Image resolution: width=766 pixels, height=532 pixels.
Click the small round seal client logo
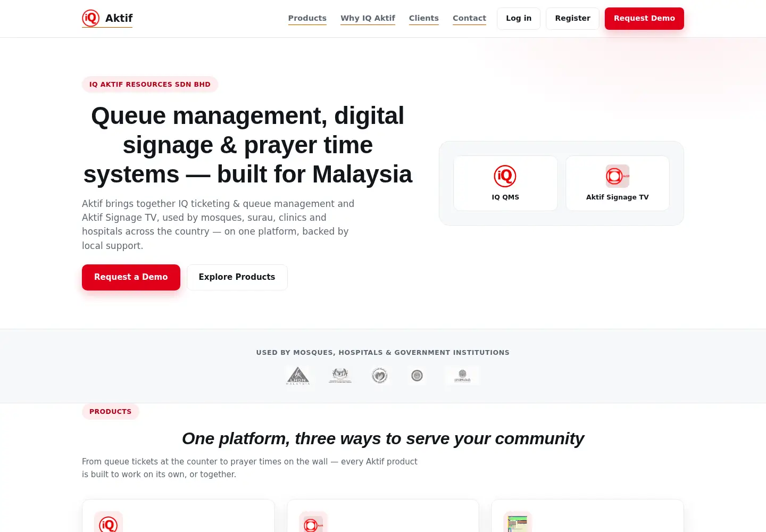coord(417,376)
